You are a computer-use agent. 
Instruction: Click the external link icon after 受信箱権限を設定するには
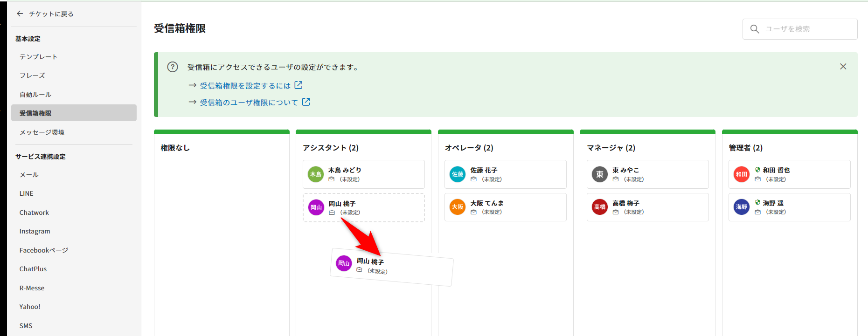299,85
